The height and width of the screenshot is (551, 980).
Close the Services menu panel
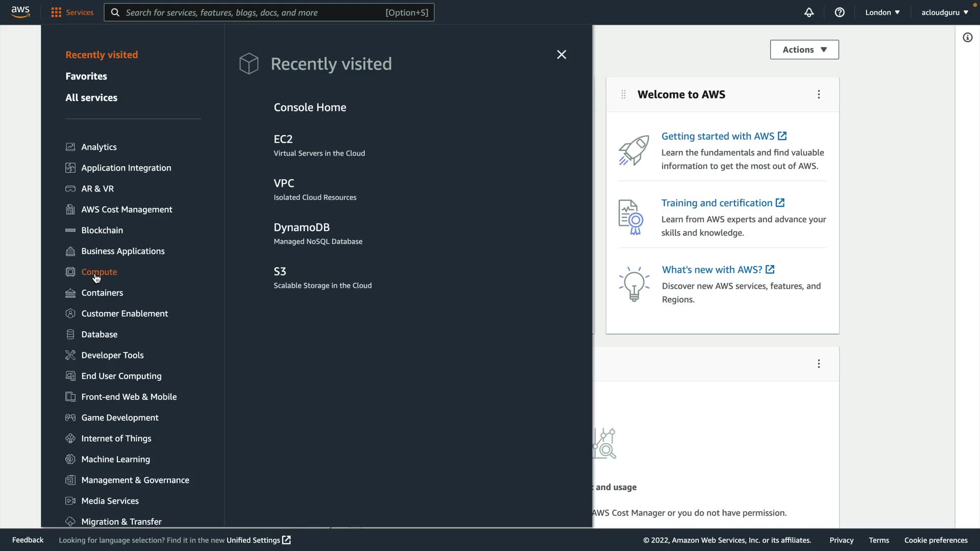561,55
